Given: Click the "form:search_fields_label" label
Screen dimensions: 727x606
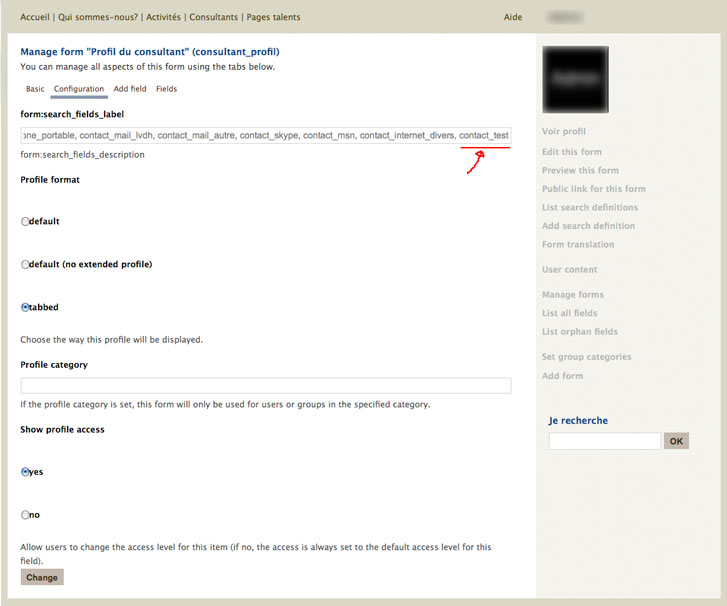Looking at the screenshot, I should click(72, 115).
